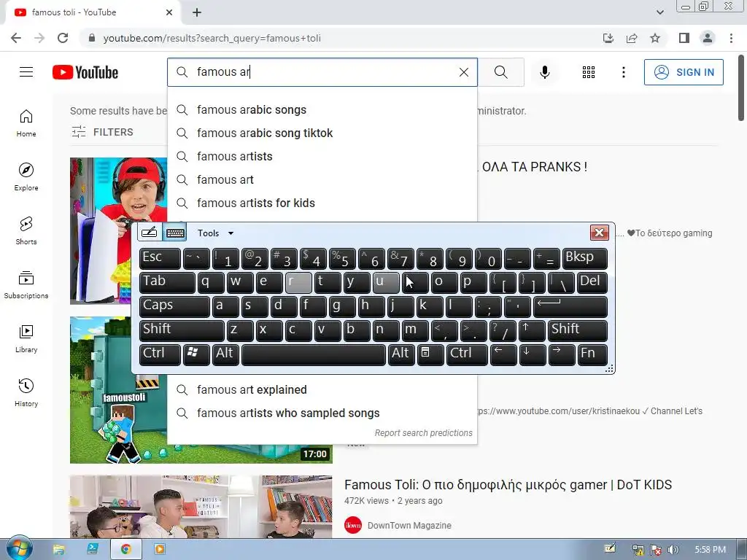The width and height of the screenshot is (747, 560).
Task: Select suggestion 'famous artists'
Action: (x=322, y=157)
